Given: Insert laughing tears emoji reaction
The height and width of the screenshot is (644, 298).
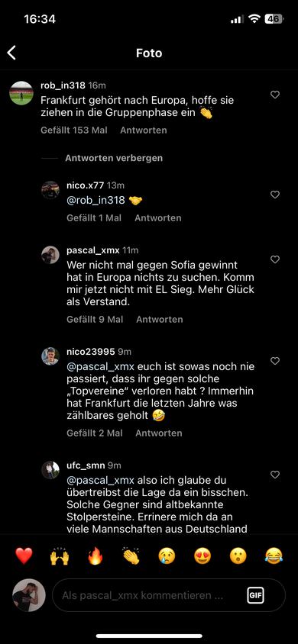Looking at the screenshot, I should pos(274,556).
